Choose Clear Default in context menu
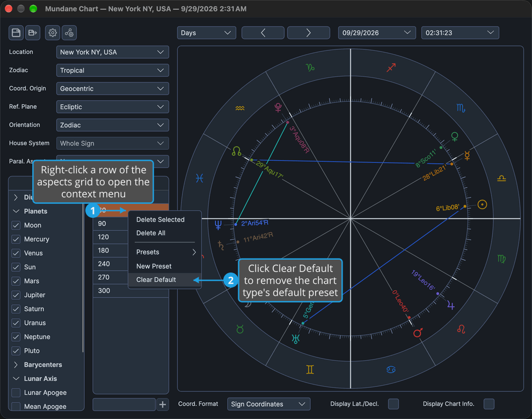Image resolution: width=532 pixels, height=419 pixels. (165, 280)
